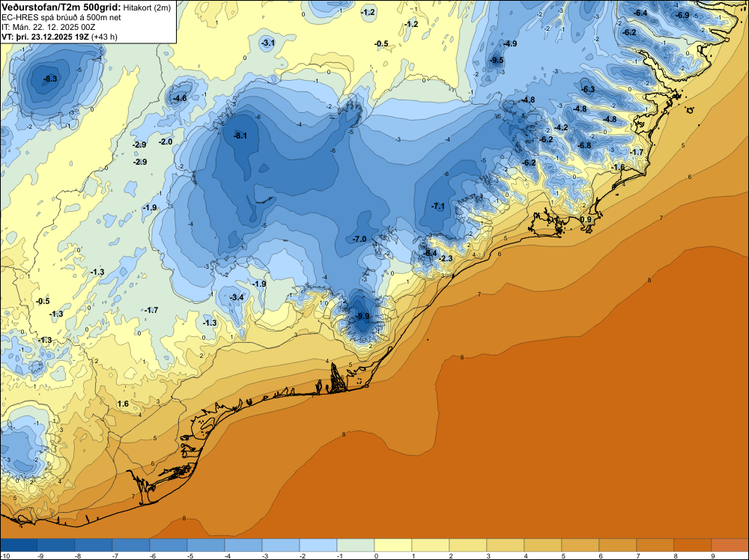This screenshot has width=749, height=560.
Task: Select the orange swatch between 8 and 9
Action: pos(693,545)
